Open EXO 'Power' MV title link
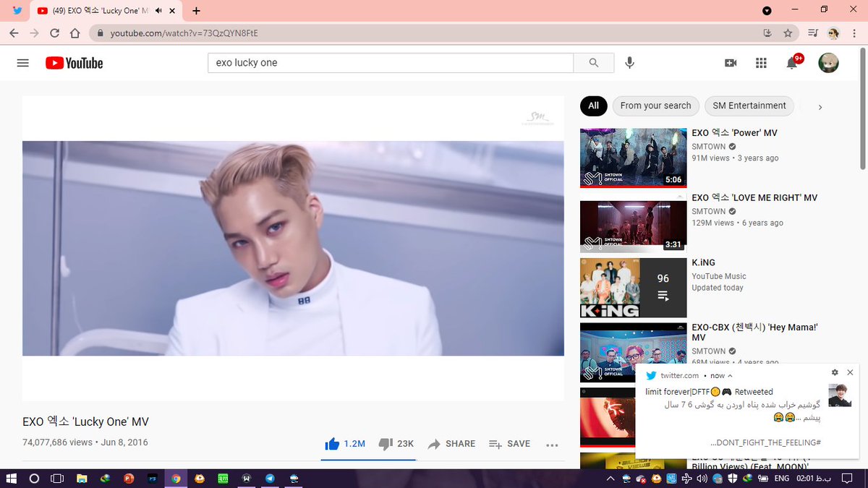The image size is (868, 488). point(734,133)
